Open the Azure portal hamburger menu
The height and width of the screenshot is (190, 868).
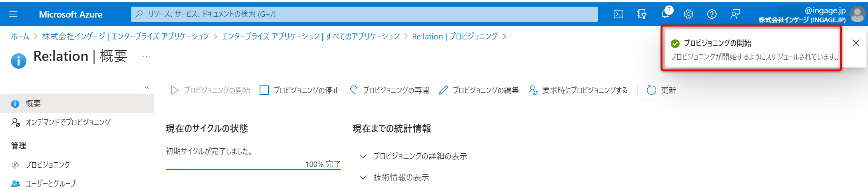13,14
